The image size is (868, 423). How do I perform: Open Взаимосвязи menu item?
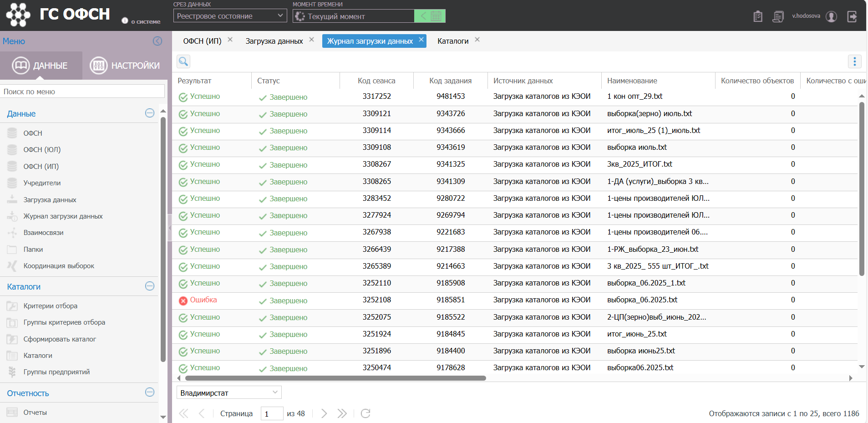tap(43, 232)
